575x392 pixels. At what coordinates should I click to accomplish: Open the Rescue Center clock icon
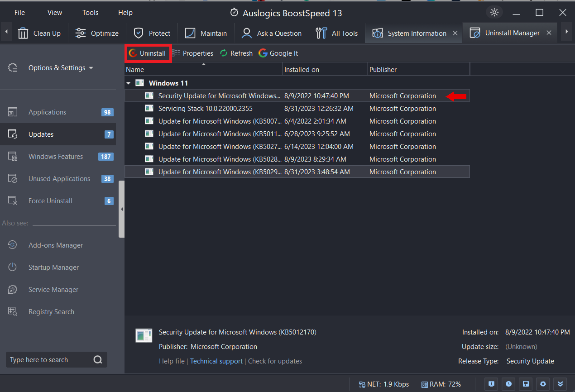tap(508, 384)
